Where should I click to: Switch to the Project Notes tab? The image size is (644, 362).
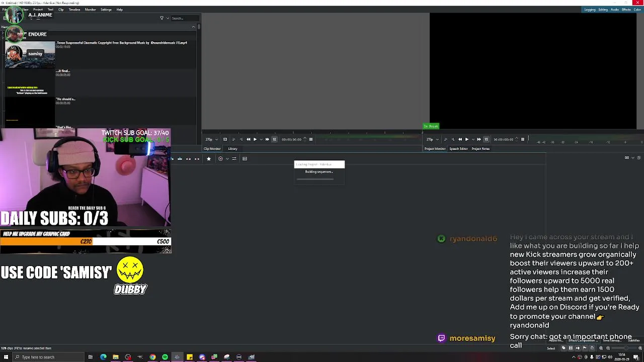[480, 149]
